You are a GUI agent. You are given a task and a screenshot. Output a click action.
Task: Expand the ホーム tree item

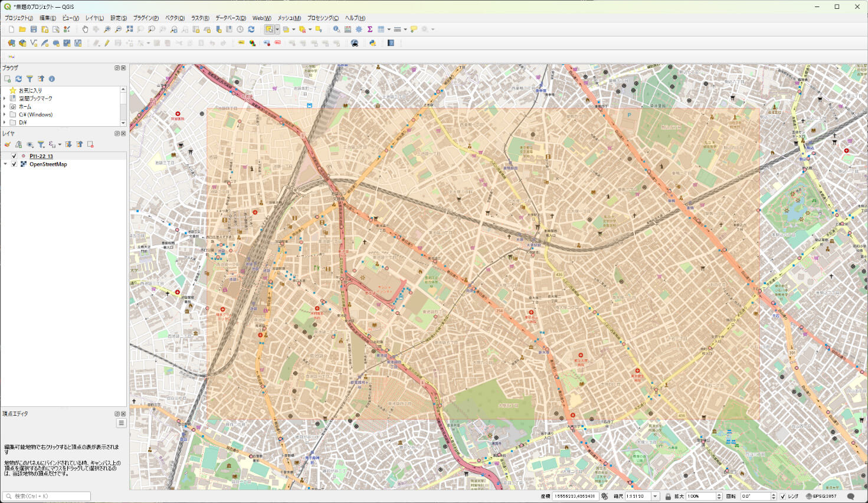5,107
